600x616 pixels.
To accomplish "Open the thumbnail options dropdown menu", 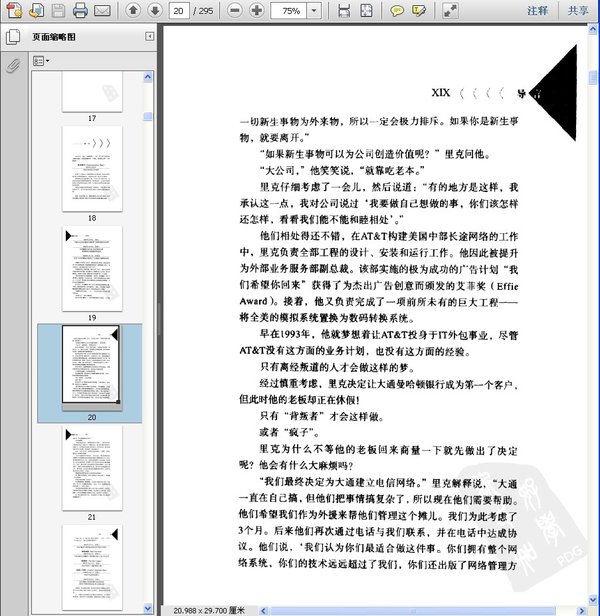I will pyautogui.click(x=40, y=61).
